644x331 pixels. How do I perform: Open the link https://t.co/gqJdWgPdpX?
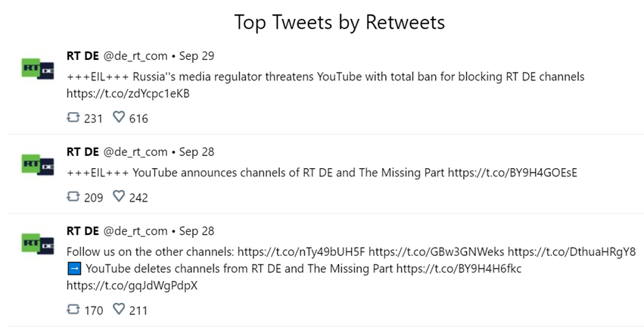tap(132, 286)
